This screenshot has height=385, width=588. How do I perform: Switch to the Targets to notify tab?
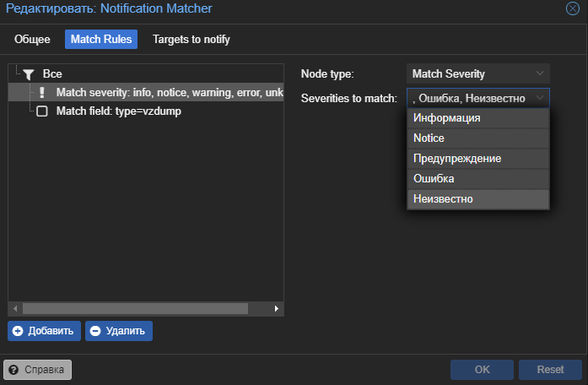click(x=191, y=40)
